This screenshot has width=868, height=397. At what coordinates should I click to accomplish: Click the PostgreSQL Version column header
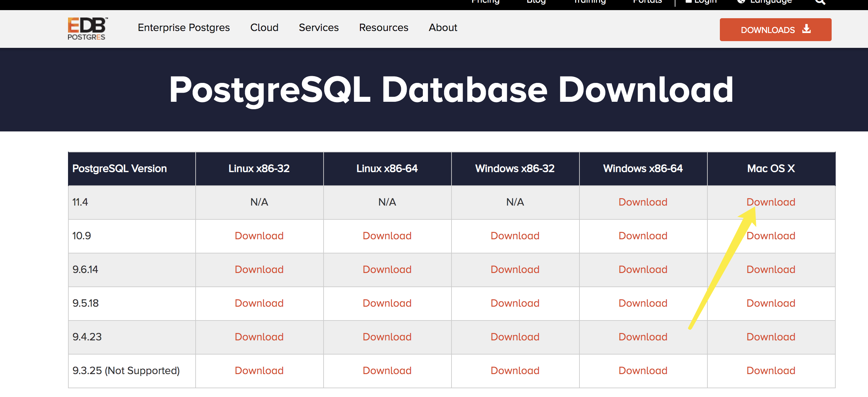[132, 169]
